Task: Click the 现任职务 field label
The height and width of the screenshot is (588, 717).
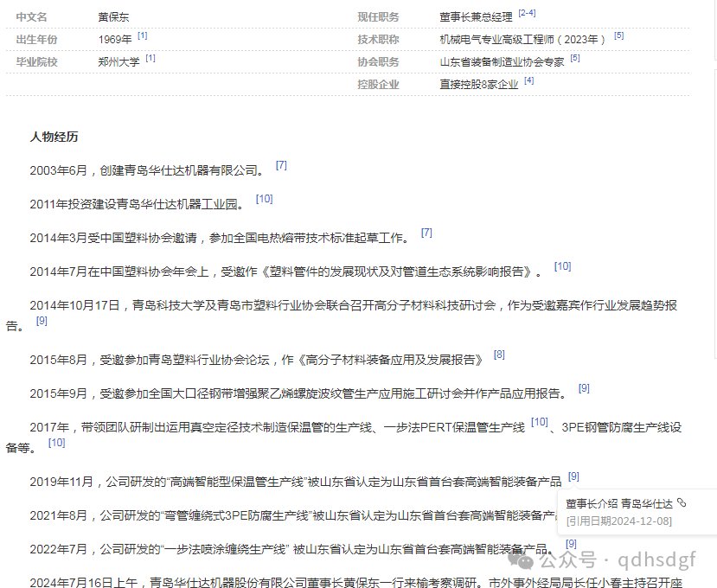Action: tap(378, 17)
